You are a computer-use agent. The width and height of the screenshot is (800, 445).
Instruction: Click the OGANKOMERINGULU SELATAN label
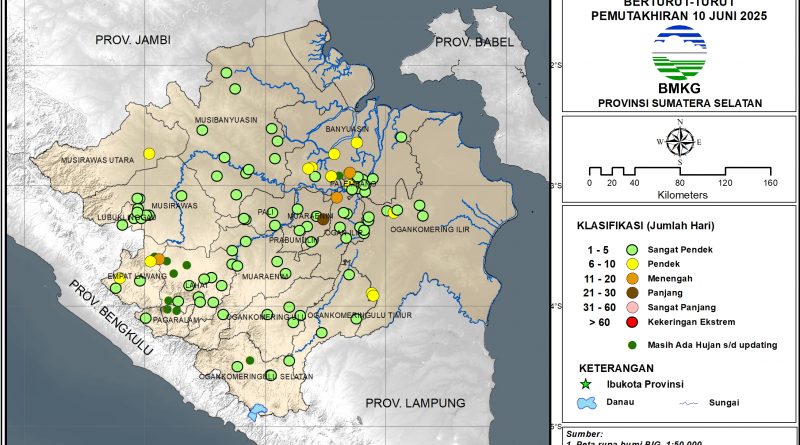[x=256, y=377]
